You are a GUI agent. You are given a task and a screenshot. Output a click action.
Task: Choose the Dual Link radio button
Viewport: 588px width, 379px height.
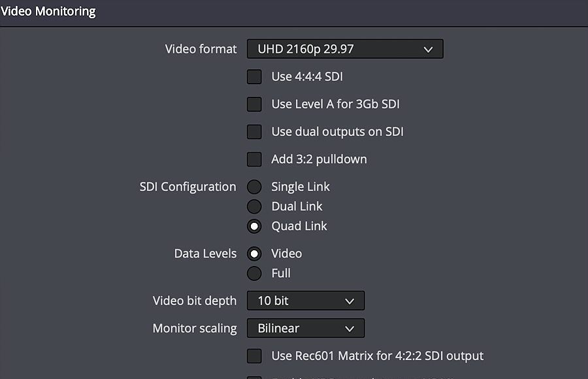[x=254, y=206]
